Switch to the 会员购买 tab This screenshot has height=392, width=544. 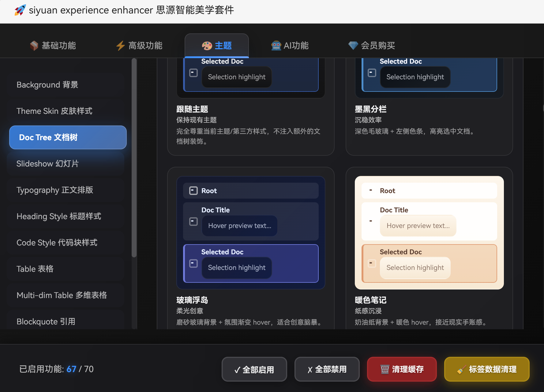tap(372, 46)
